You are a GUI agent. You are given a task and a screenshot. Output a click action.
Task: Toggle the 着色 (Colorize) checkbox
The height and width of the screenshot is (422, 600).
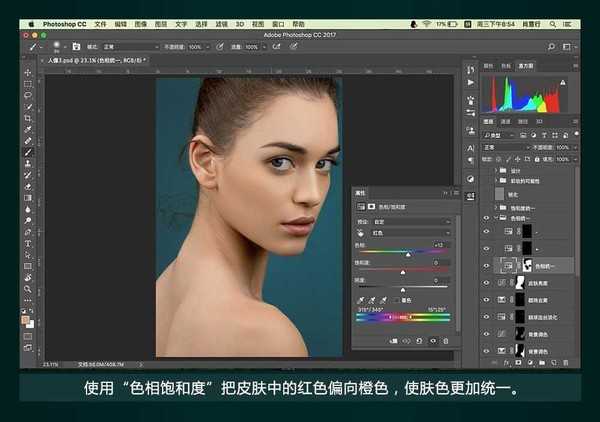[x=395, y=299]
